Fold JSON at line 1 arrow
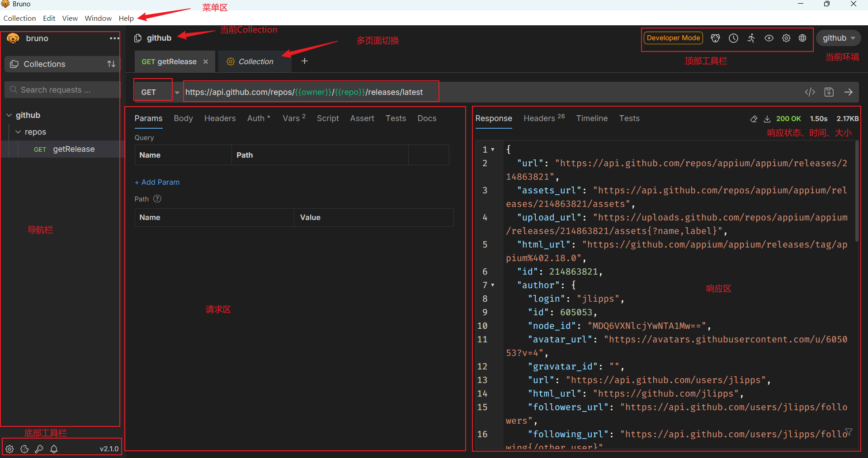The width and height of the screenshot is (868, 458). pyautogui.click(x=493, y=150)
